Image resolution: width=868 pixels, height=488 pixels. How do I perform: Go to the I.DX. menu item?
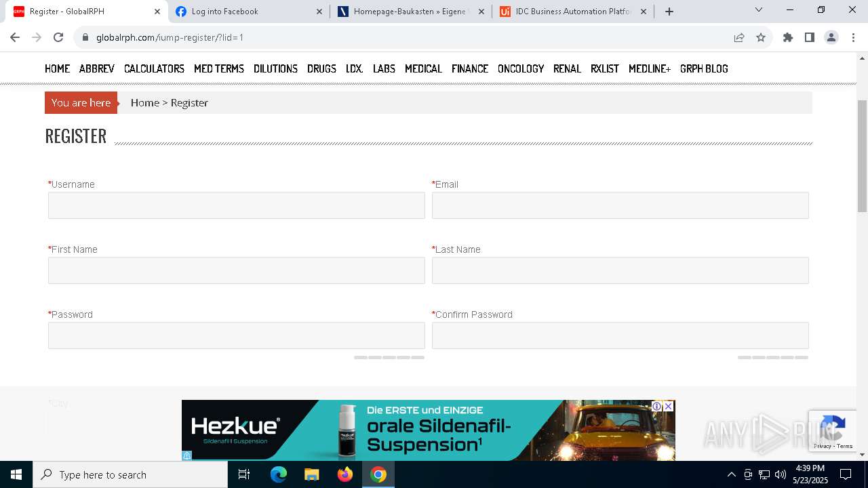(355, 68)
